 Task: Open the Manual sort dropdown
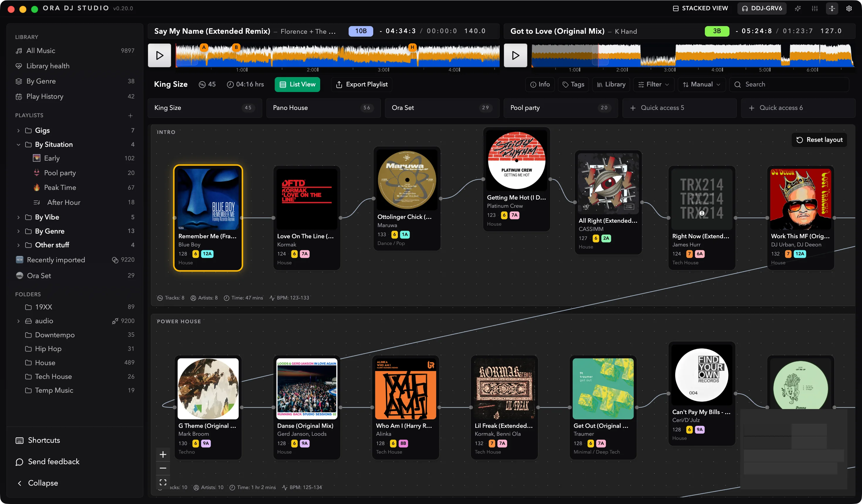click(702, 84)
